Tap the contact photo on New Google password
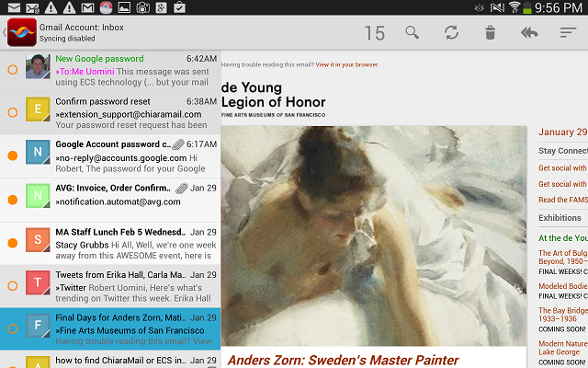 click(38, 66)
